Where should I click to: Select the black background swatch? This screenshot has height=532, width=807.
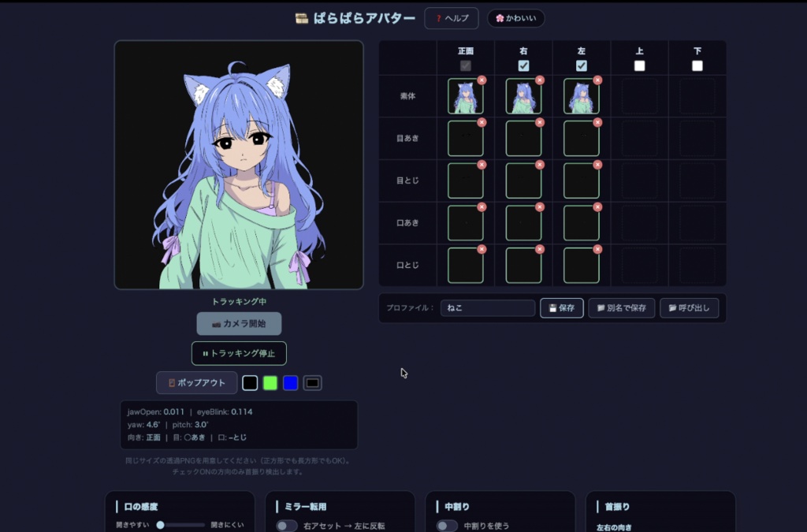click(x=250, y=383)
